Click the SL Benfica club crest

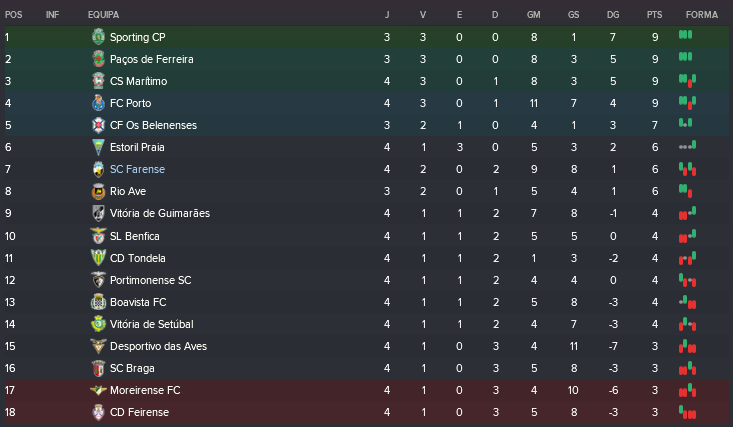[x=98, y=236]
